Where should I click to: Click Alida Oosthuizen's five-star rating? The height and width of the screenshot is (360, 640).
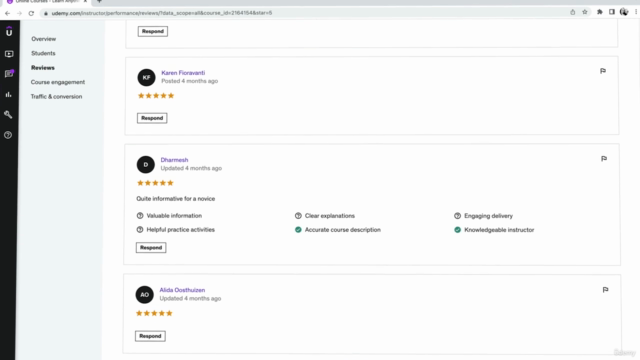click(x=154, y=313)
